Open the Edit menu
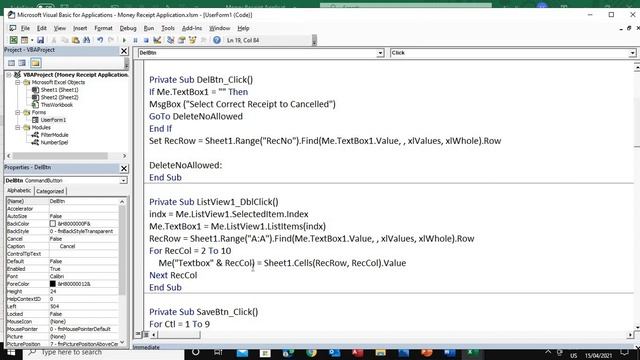The width and height of the screenshot is (640, 360). click(42, 28)
